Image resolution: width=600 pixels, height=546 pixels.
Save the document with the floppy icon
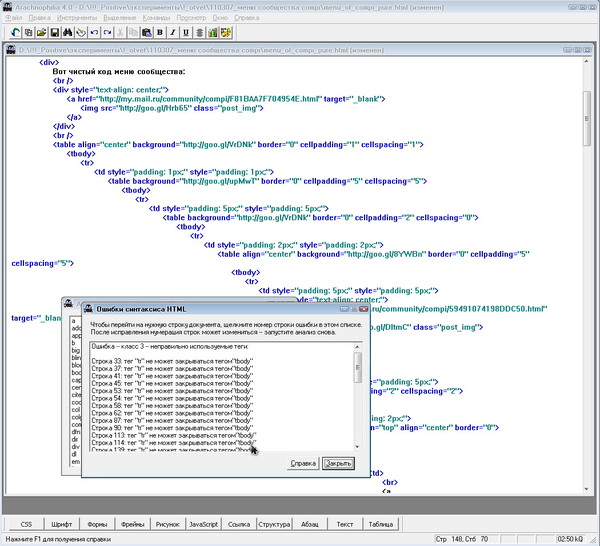click(x=55, y=33)
